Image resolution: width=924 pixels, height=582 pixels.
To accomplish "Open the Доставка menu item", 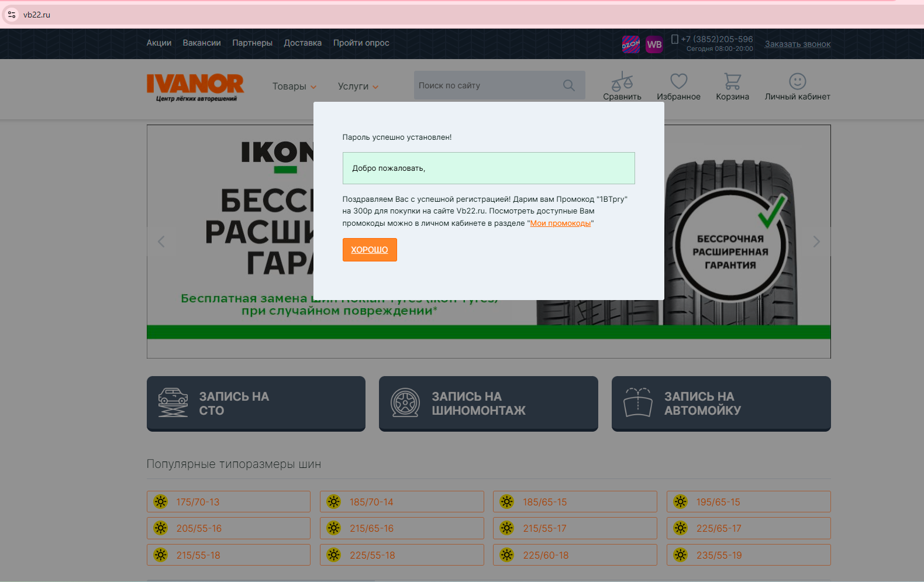I will (302, 43).
